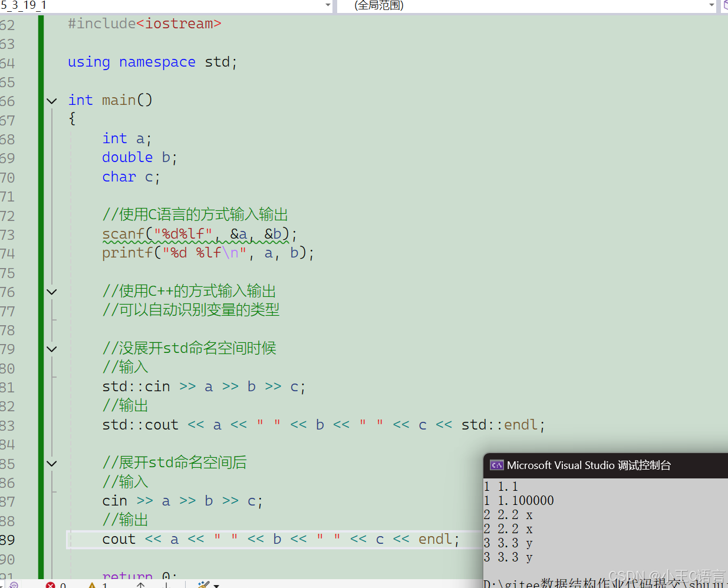Click the 'std::cout << a' output statement
This screenshot has height=588, width=728.
point(324,425)
